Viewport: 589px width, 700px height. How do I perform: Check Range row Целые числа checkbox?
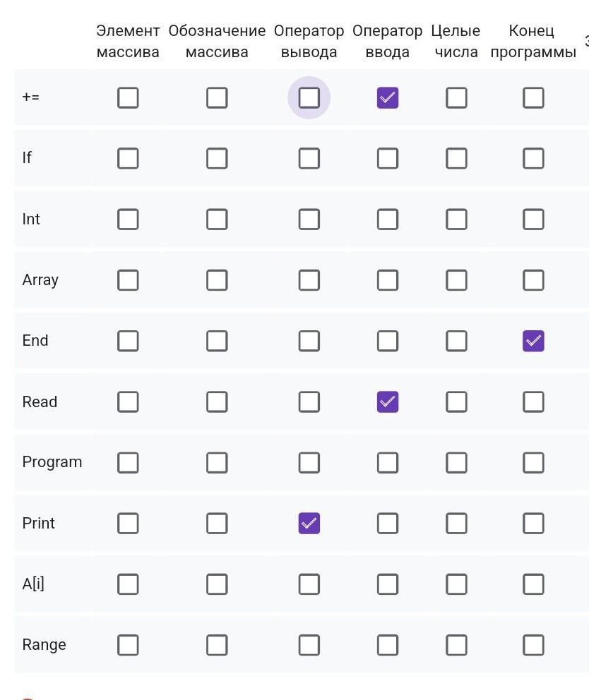456,645
